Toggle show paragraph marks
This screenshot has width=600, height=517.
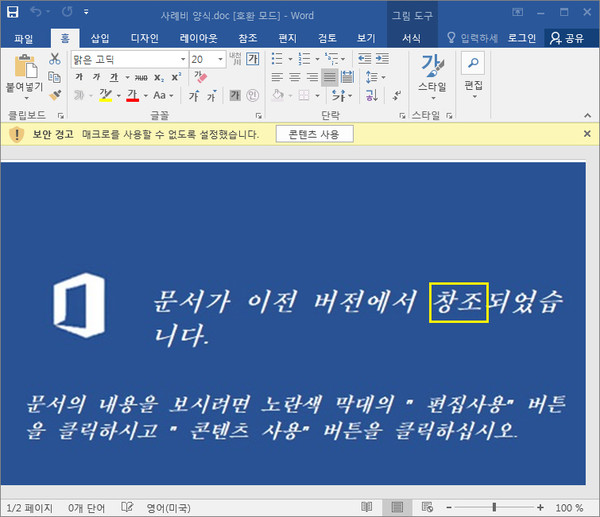click(397, 95)
